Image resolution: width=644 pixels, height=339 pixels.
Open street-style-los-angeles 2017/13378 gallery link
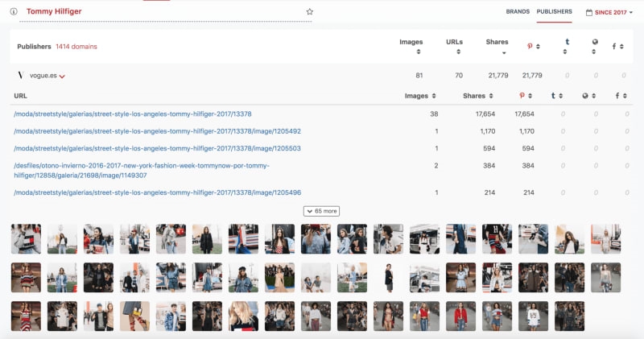coord(133,114)
